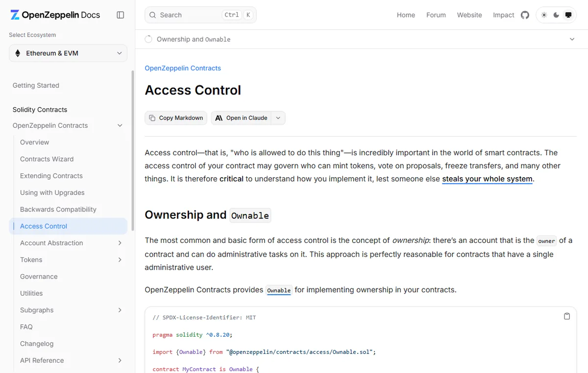Collapse the OpenZeppelin Contracts section chevron
Image resolution: width=588 pixels, height=373 pixels.
pyautogui.click(x=120, y=126)
